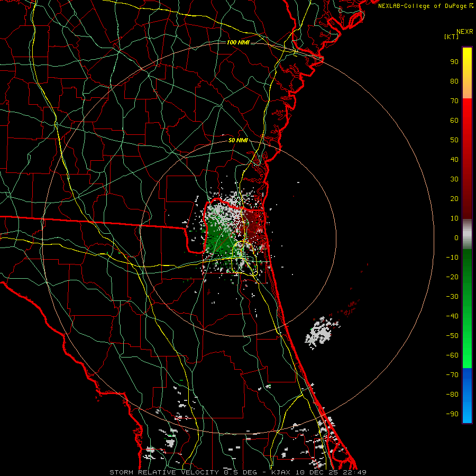Click the gray zero-velocity segment of the color bar

coord(467,234)
